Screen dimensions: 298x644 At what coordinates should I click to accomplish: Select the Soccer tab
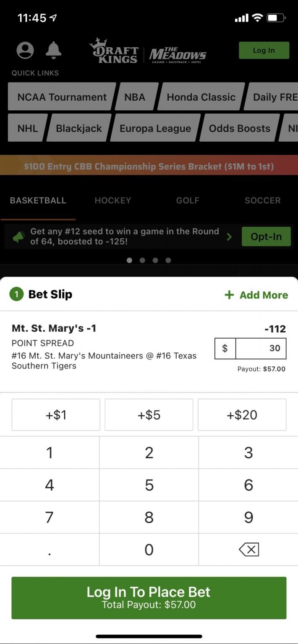pos(262,200)
